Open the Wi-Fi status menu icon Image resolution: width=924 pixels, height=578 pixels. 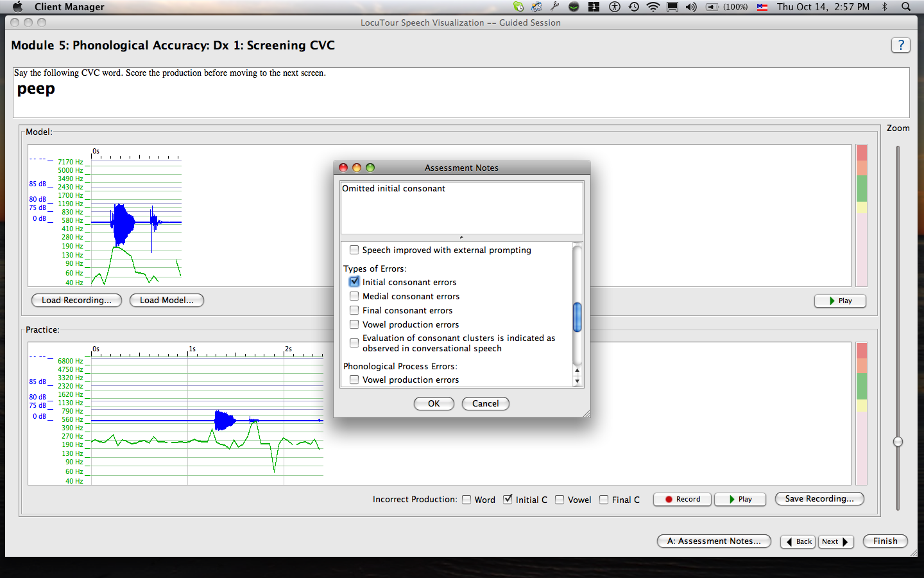click(653, 6)
